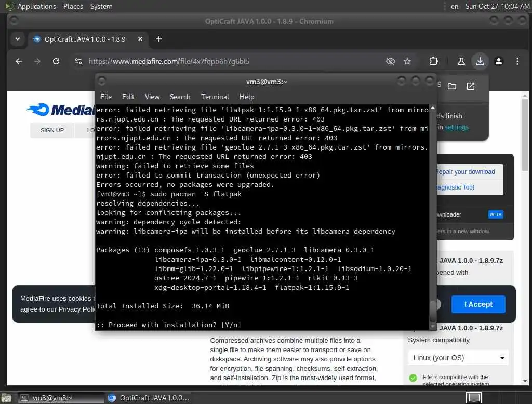The image size is (532, 404).
Task: Click Total Installed Size line in terminal
Action: coord(163,306)
